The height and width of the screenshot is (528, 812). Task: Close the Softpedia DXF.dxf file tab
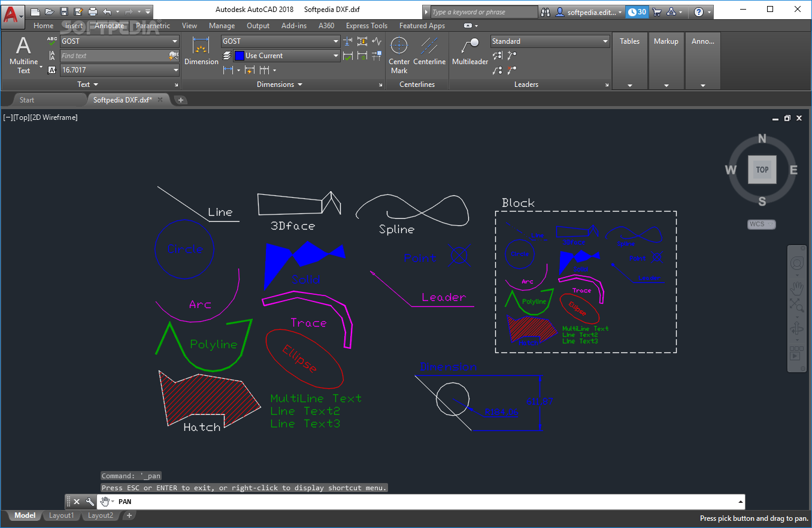(160, 100)
